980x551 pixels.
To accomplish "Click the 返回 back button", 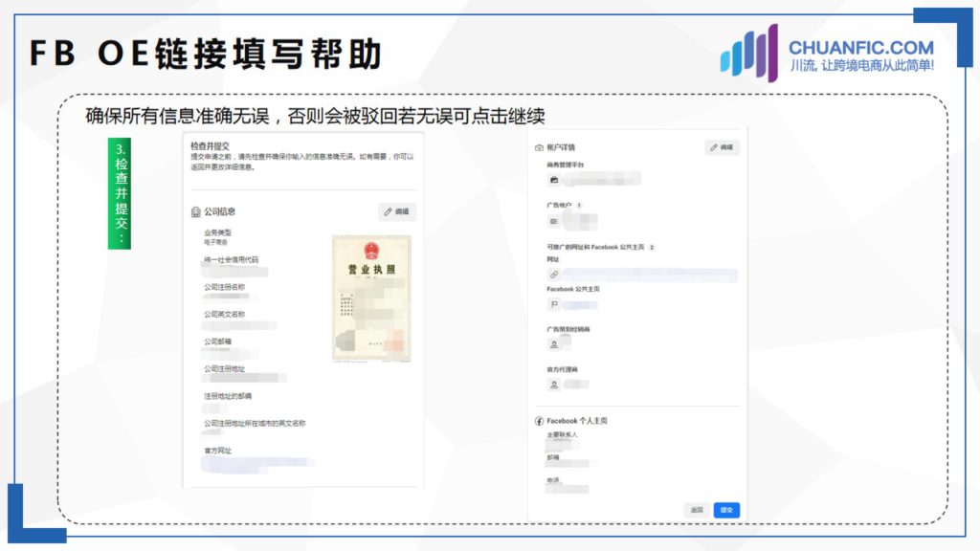I will (697, 511).
